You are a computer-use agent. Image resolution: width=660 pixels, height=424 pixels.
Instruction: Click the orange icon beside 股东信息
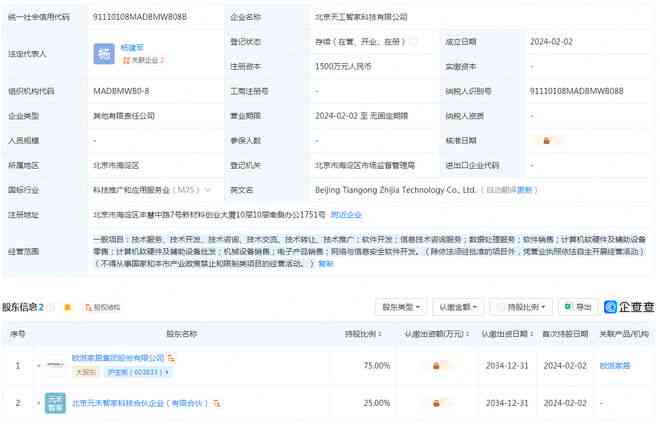click(x=67, y=307)
